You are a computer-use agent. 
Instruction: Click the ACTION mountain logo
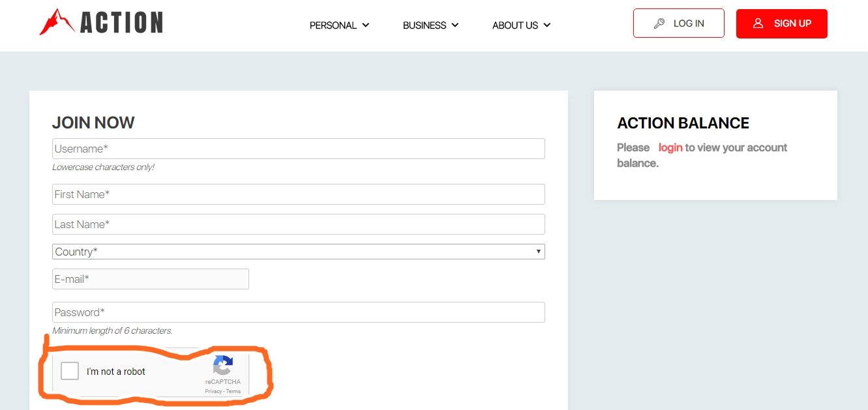click(101, 22)
